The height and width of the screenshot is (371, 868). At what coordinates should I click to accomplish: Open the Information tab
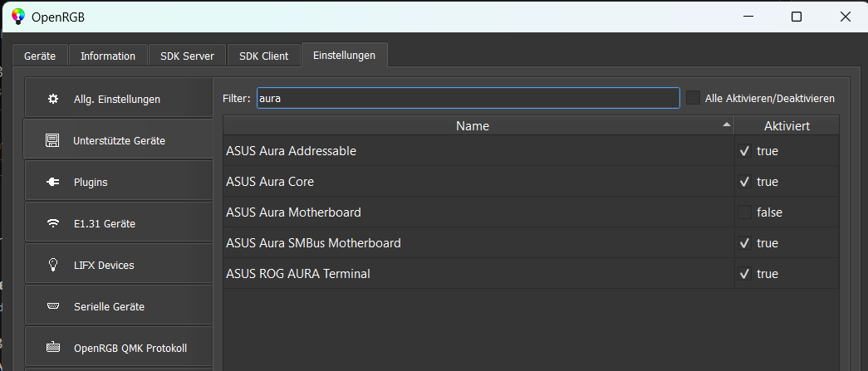[108, 56]
